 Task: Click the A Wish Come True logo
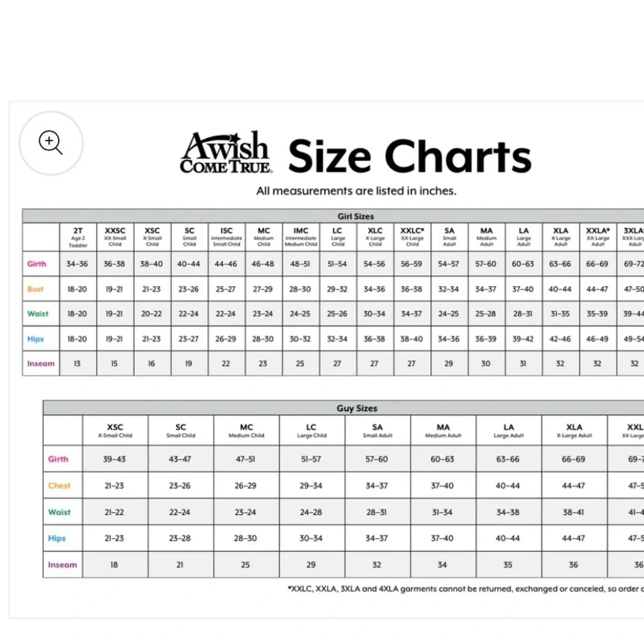(x=225, y=153)
